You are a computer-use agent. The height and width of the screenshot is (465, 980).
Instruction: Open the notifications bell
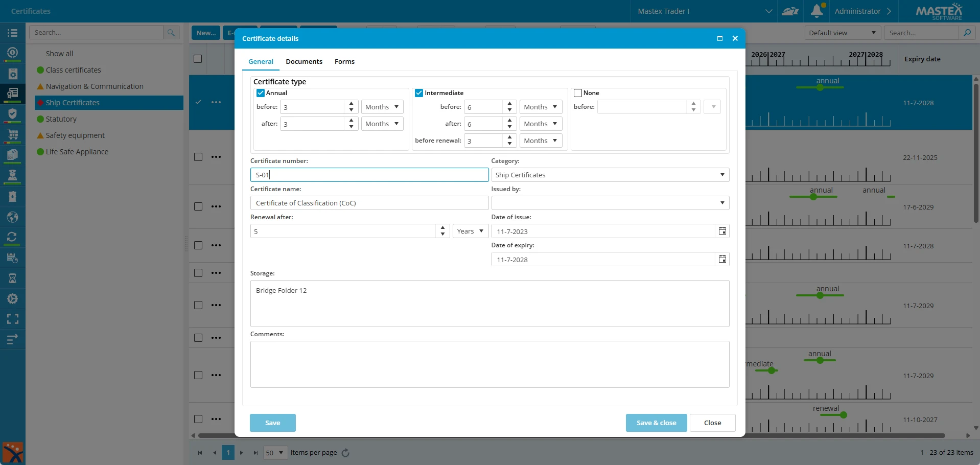[817, 11]
